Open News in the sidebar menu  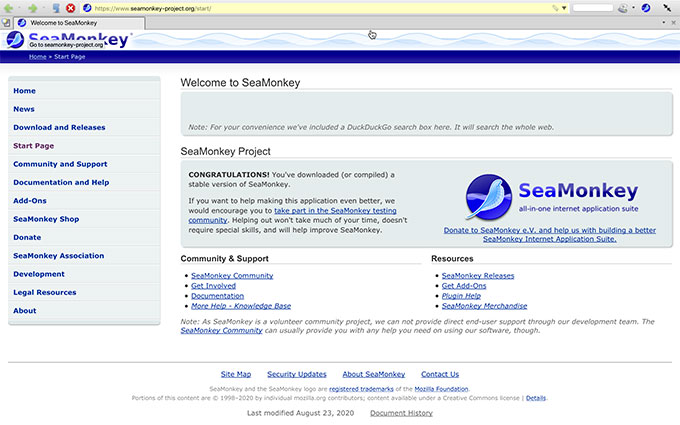(x=24, y=109)
